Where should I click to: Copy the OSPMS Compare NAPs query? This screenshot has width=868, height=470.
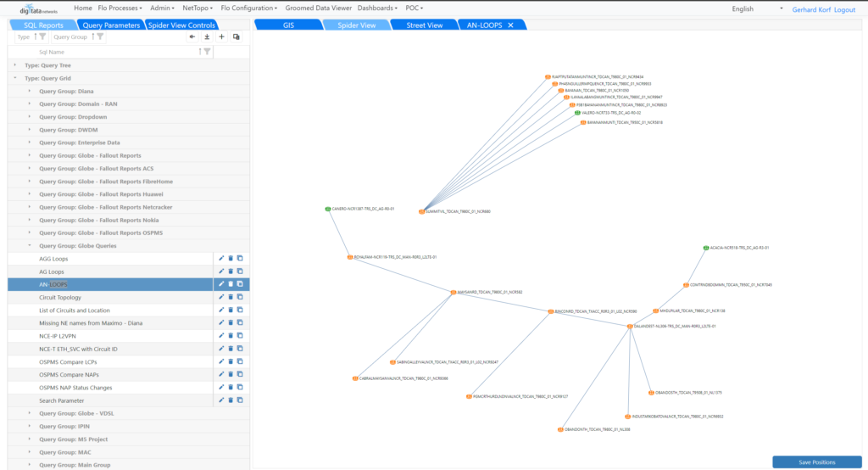coord(240,374)
